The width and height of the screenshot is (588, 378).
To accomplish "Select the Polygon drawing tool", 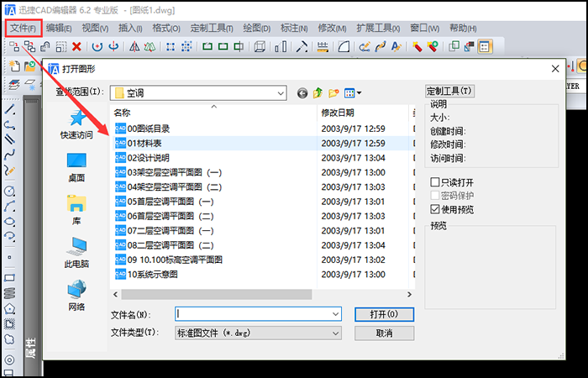I will click(9, 308).
